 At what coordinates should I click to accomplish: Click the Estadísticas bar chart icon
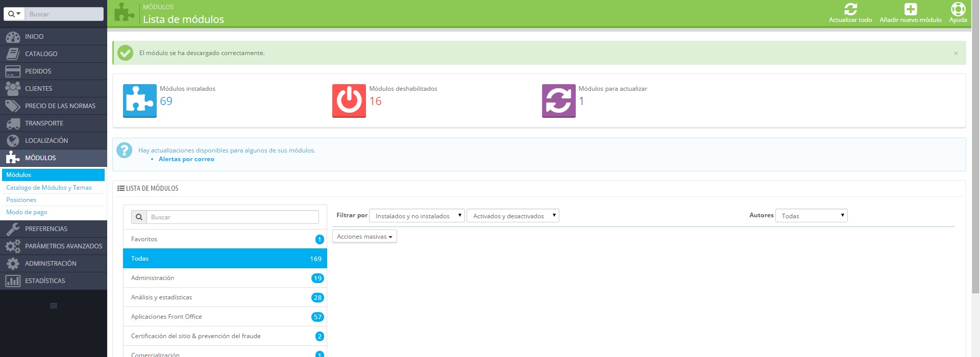(x=13, y=281)
